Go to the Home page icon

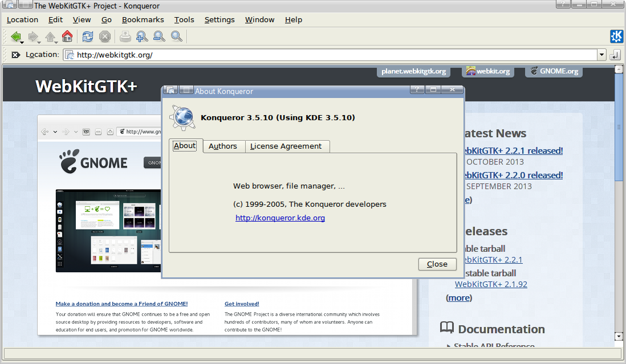(x=67, y=36)
